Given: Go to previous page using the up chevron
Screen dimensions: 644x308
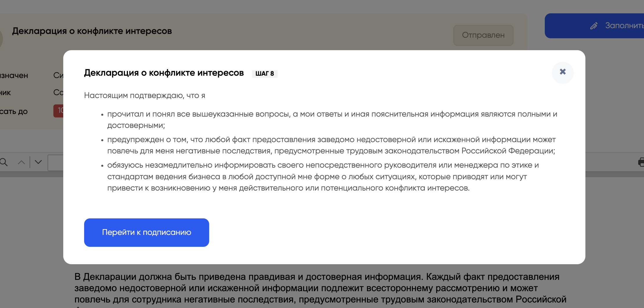Looking at the screenshot, I should (x=21, y=162).
